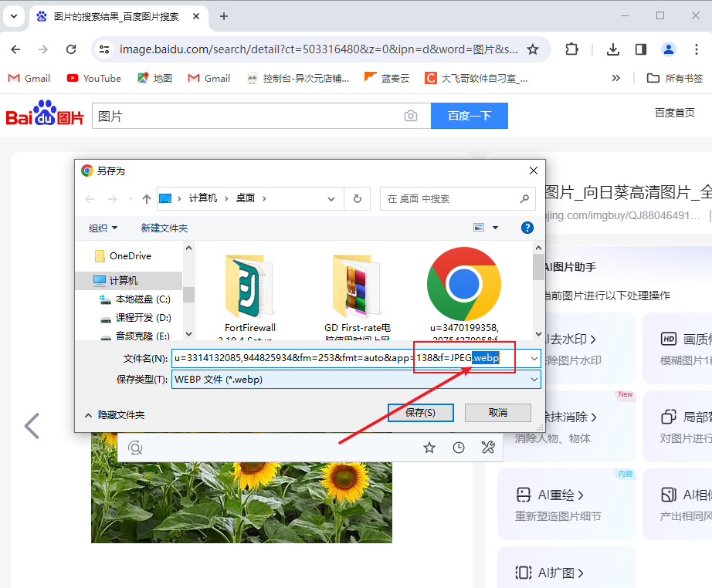Close the Baidu image search tab
712x588 pixels.
pos(195,16)
